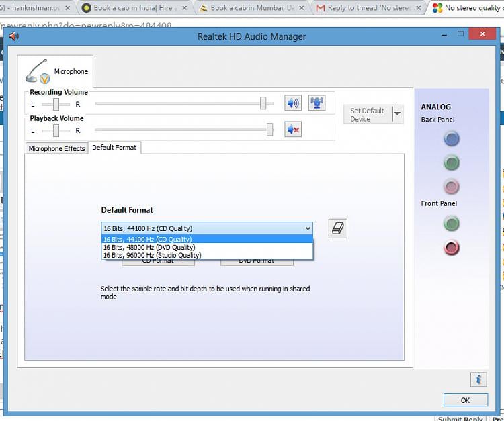Select the blue back panel jack

point(452,139)
